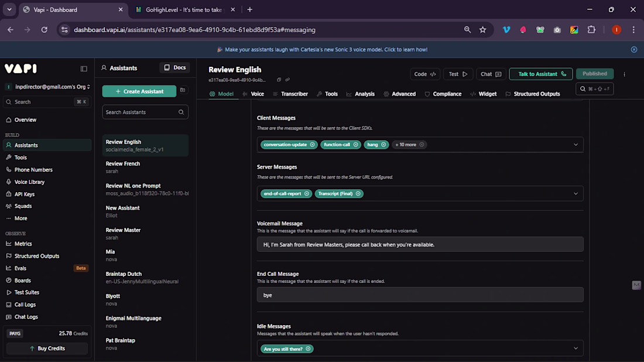Image resolution: width=644 pixels, height=362 pixels.
Task: Click the zoom magnifier in address bar
Action: click(467, 30)
